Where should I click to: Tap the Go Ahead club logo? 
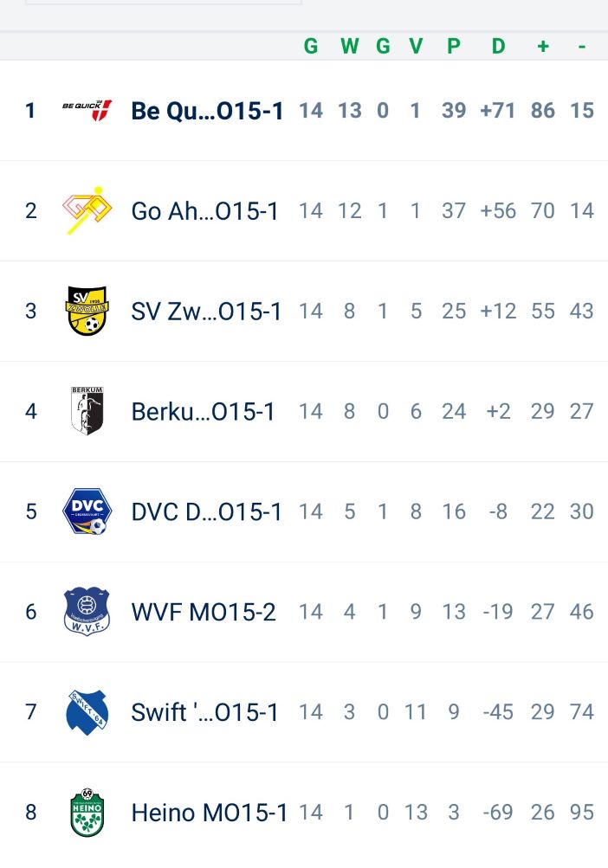[87, 210]
